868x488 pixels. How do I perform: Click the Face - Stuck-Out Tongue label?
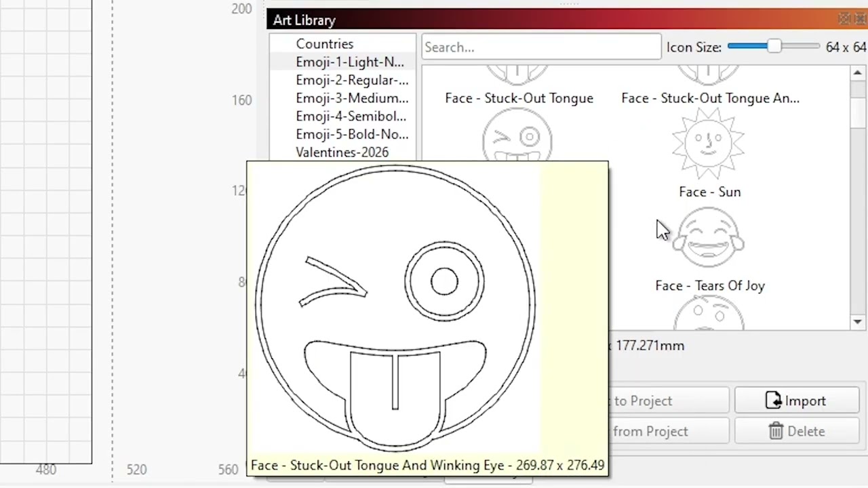coord(519,98)
